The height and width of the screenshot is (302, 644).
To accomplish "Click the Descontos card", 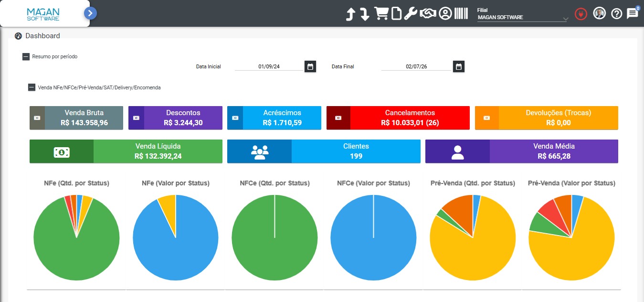I will [x=175, y=118].
